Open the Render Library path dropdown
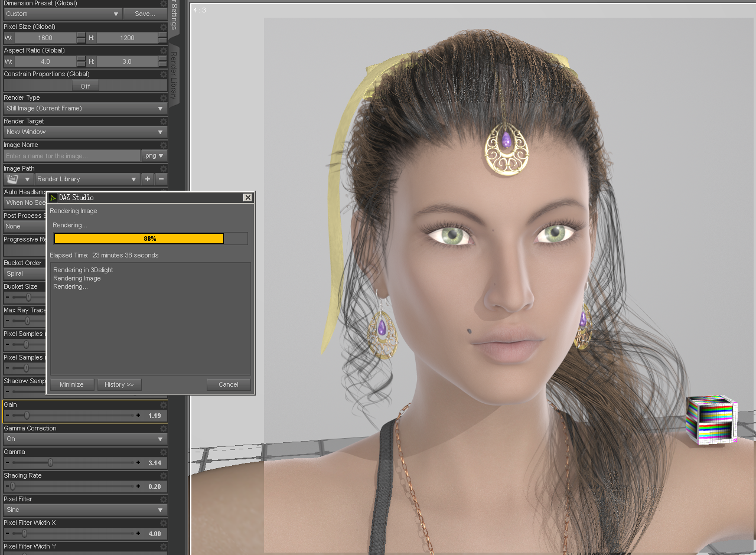The width and height of the screenshot is (756, 555). click(x=87, y=179)
